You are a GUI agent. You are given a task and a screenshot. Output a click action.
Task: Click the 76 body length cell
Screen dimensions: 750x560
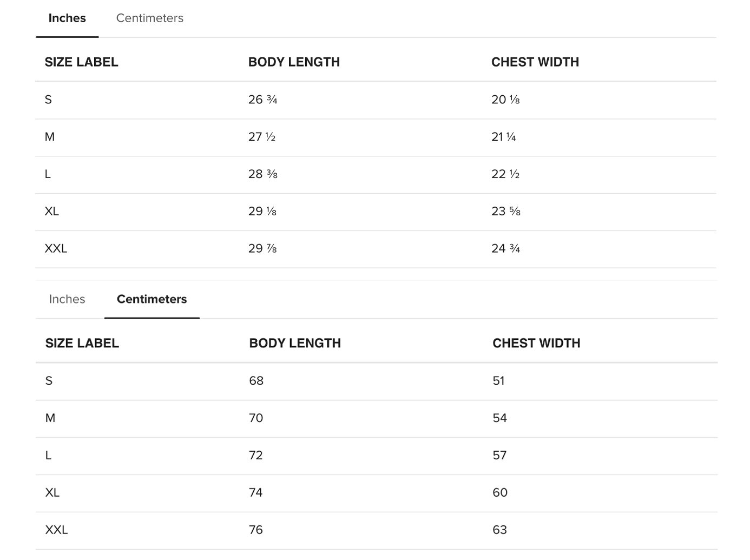pyautogui.click(x=255, y=530)
